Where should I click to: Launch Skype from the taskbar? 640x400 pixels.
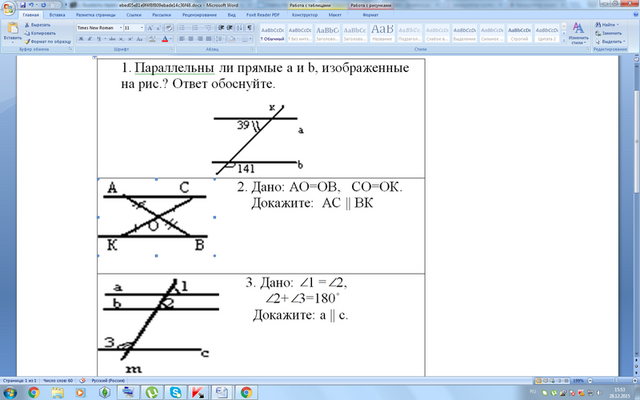tap(176, 393)
